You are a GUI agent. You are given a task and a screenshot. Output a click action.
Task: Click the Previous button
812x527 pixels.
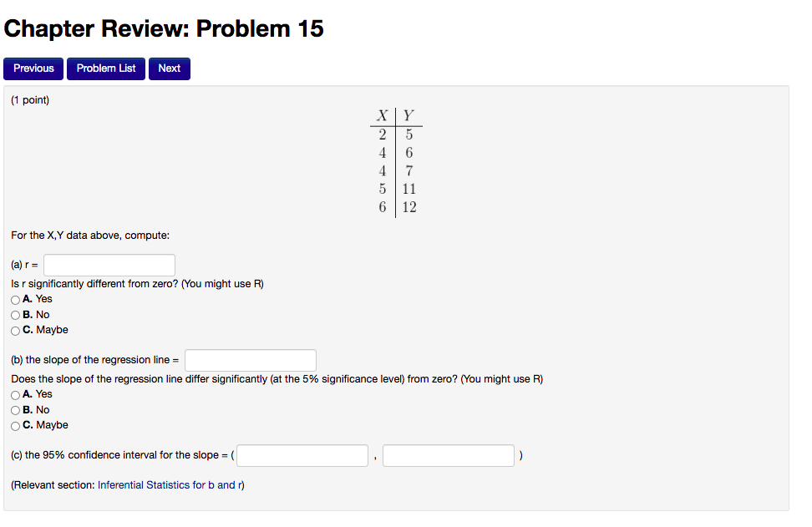[x=33, y=68]
